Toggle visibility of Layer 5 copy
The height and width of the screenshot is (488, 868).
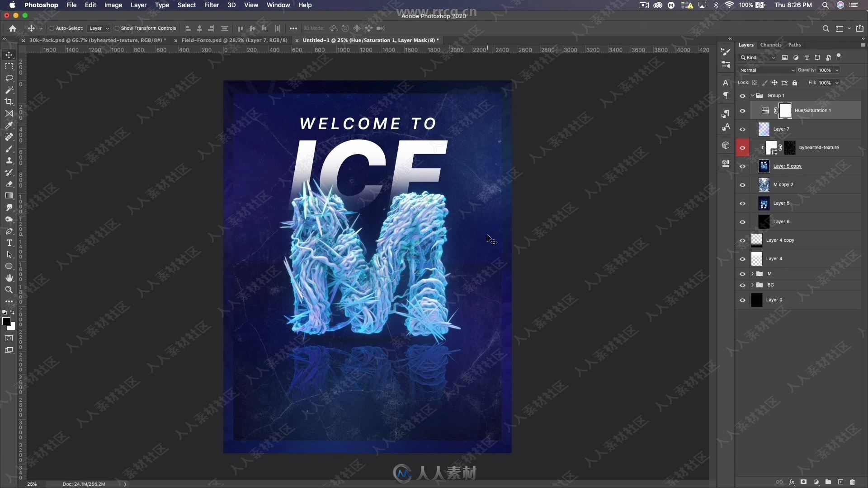tap(743, 166)
